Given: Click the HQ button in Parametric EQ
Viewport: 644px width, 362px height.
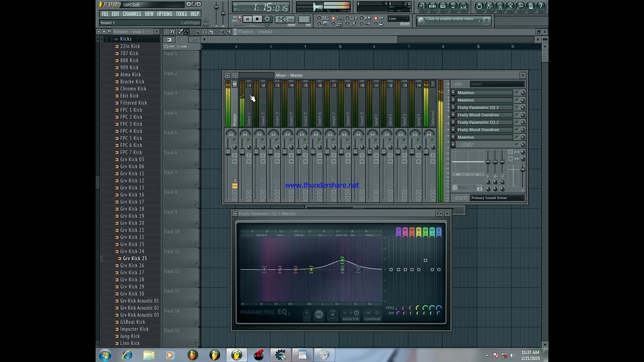Looking at the screenshot, I should tap(318, 315).
